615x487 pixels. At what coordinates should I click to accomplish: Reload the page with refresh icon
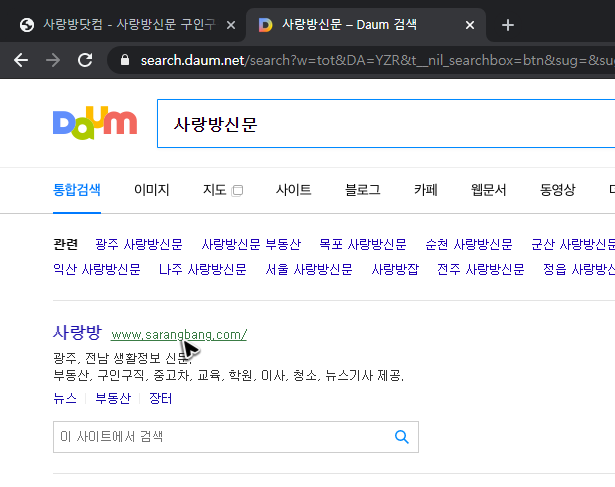pos(85,60)
